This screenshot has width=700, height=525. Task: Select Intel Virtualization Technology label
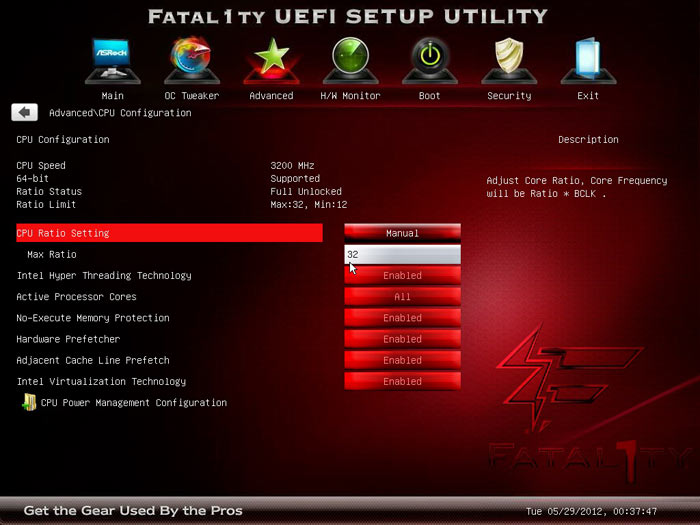click(x=101, y=381)
